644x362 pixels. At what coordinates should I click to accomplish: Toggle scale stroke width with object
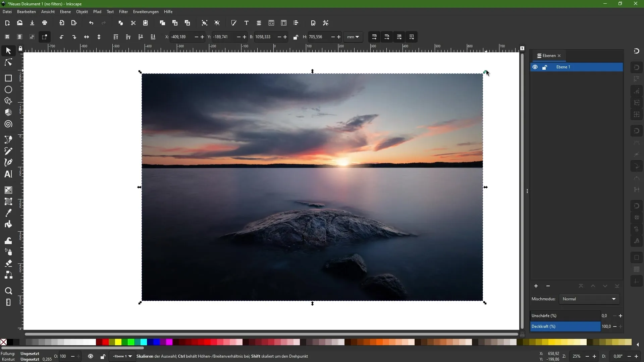[x=374, y=37]
